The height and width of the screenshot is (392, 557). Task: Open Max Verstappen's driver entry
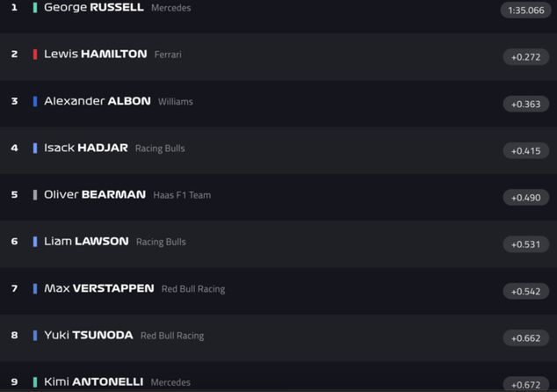98,288
